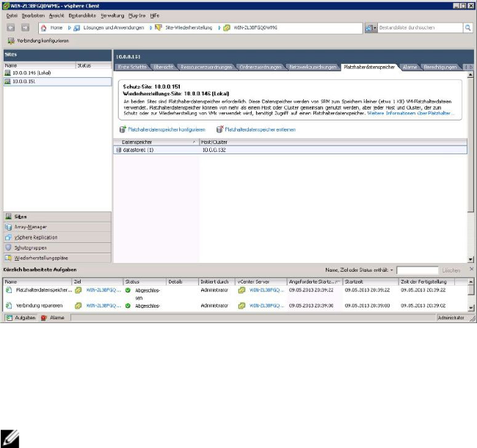Screen dimensions: 477x448
Task: Click Platzhalterdatenspeicher entfernen link
Action: [261, 130]
